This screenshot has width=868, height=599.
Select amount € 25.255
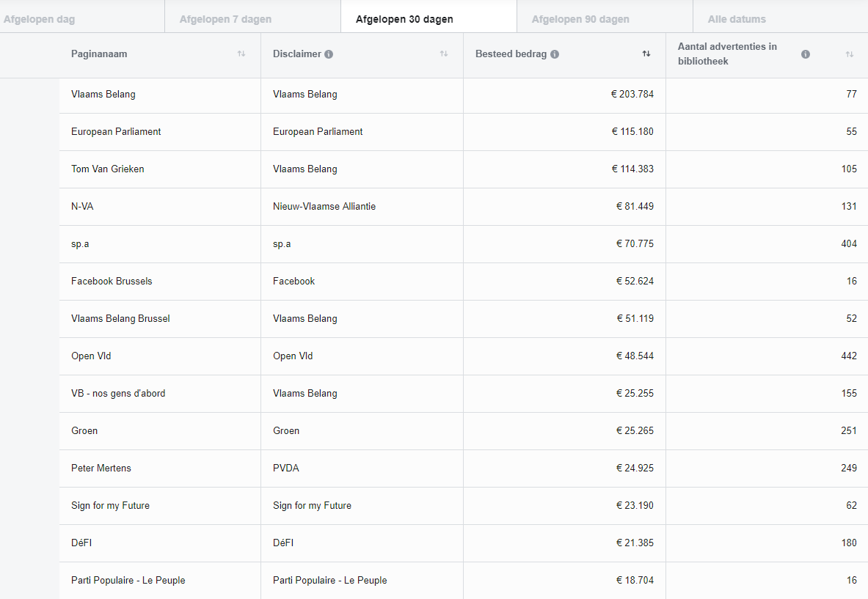(635, 393)
